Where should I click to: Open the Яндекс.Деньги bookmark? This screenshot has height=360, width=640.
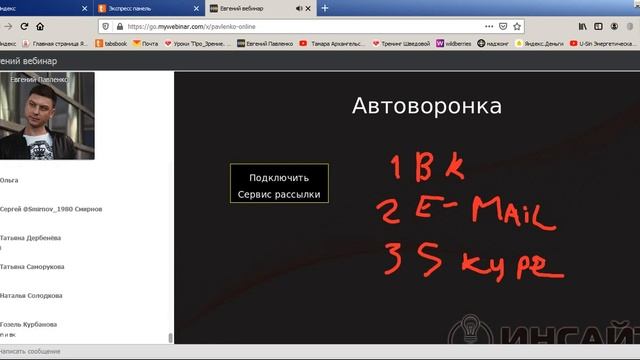539,43
